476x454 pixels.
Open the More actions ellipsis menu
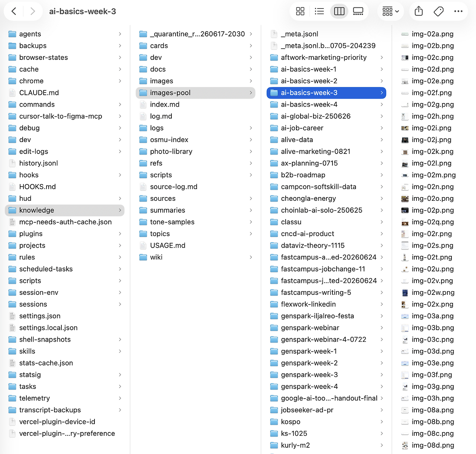[x=458, y=11]
